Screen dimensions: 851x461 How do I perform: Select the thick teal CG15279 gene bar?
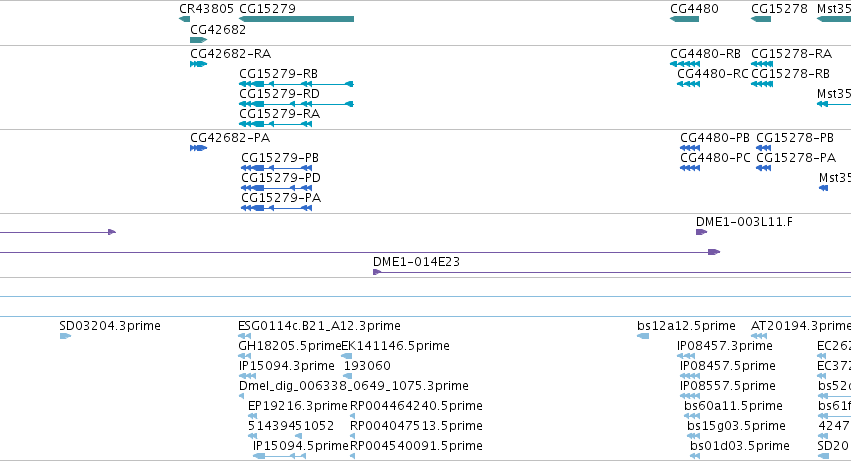pyautogui.click(x=296, y=19)
